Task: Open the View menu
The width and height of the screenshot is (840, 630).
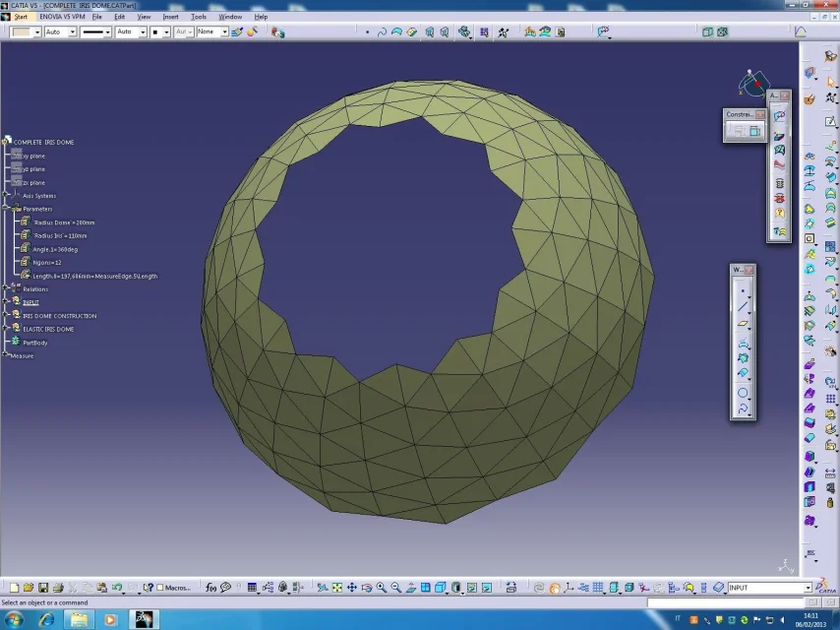Action: 144,17
